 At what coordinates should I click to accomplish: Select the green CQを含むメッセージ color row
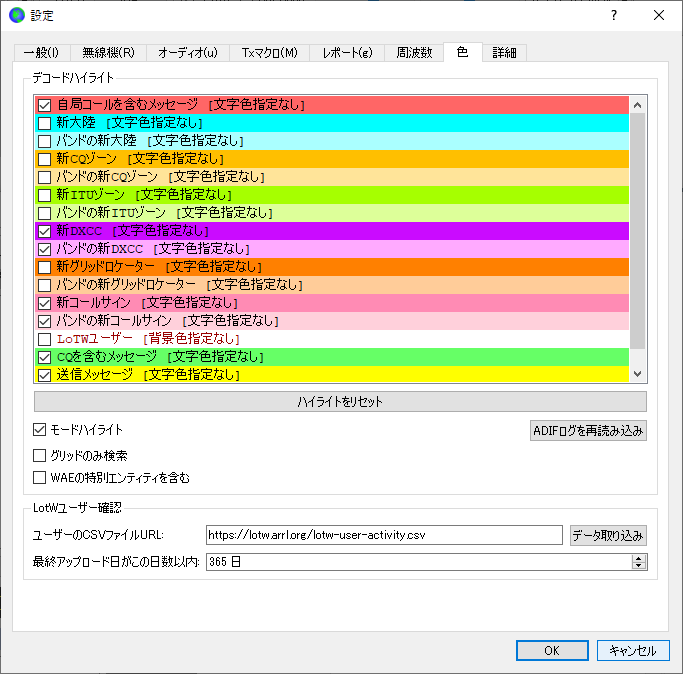click(x=332, y=357)
